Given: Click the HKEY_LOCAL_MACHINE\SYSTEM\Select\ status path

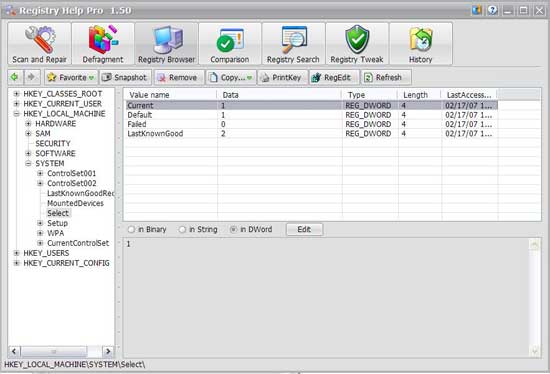Looking at the screenshot, I should 74,365.
